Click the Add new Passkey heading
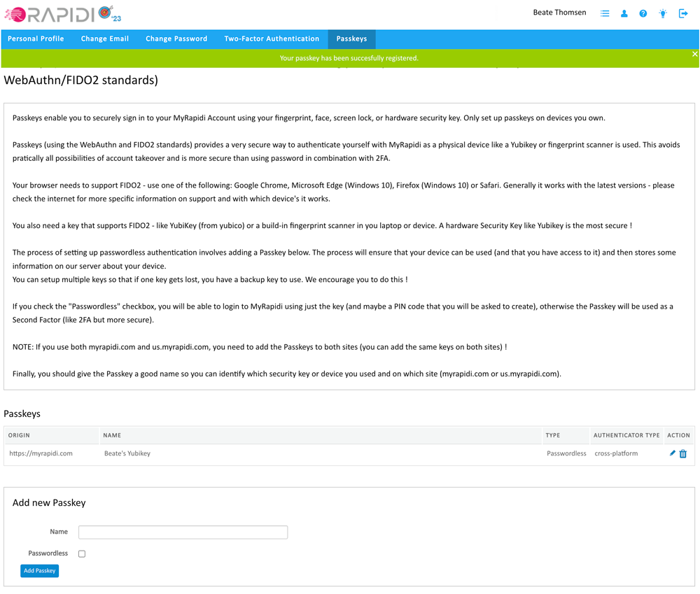This screenshot has height=594, width=700. [49, 503]
